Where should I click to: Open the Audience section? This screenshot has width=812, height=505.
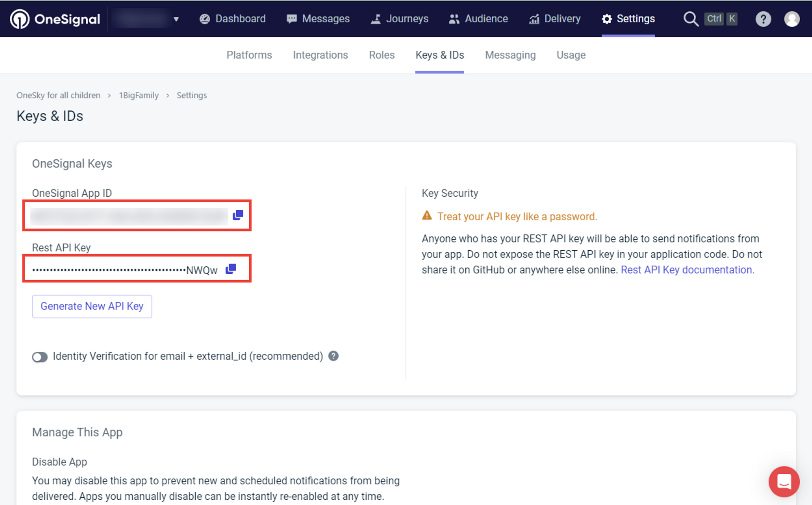tap(478, 19)
